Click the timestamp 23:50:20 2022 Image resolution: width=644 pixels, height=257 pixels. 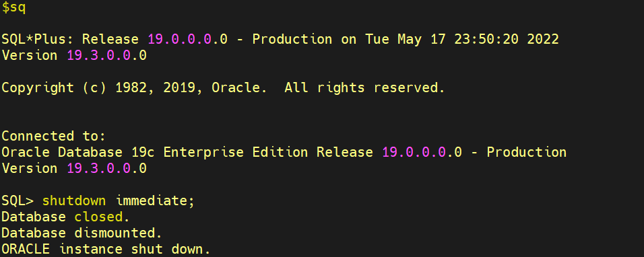(x=507, y=39)
